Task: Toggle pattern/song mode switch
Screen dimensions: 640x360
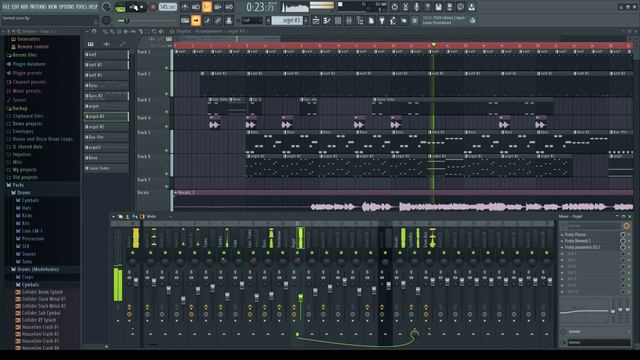Action: point(120,7)
